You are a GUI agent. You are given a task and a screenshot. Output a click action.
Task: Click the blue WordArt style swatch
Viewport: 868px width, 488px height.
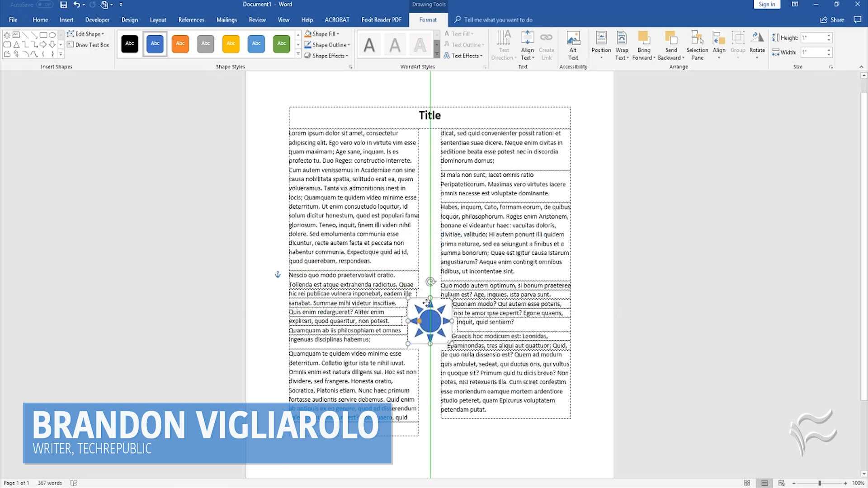pyautogui.click(x=155, y=43)
